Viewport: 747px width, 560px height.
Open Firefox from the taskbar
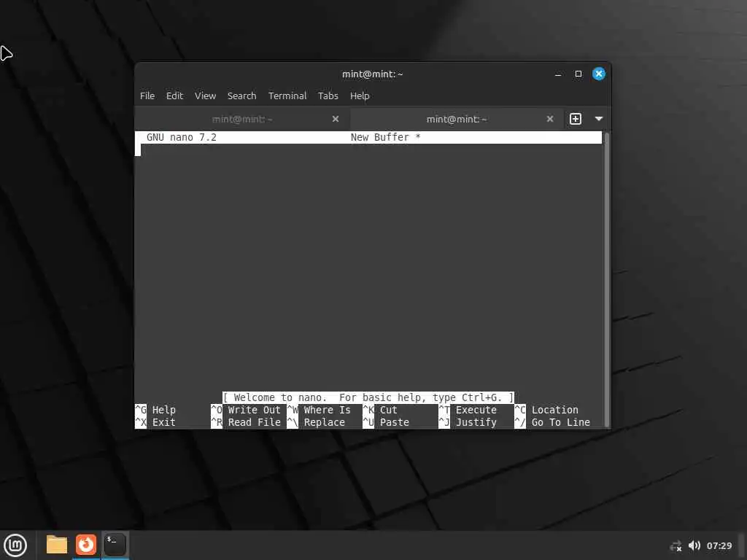point(86,545)
